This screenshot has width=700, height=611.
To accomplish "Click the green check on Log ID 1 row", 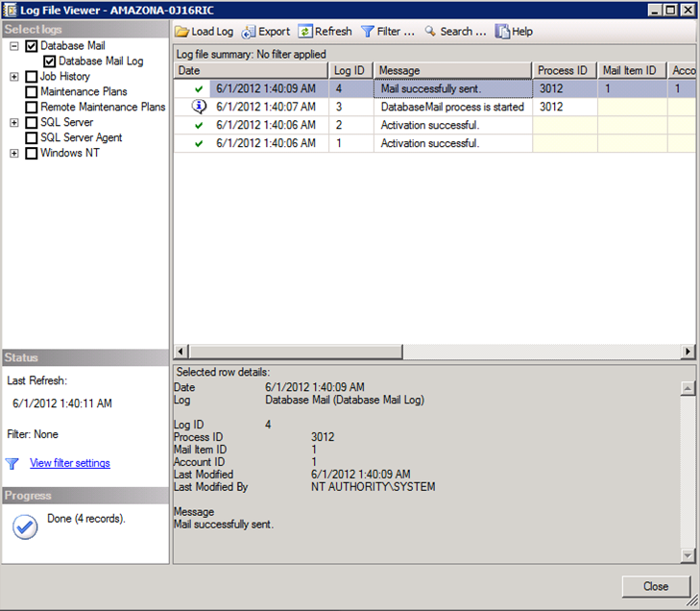I will (199, 143).
